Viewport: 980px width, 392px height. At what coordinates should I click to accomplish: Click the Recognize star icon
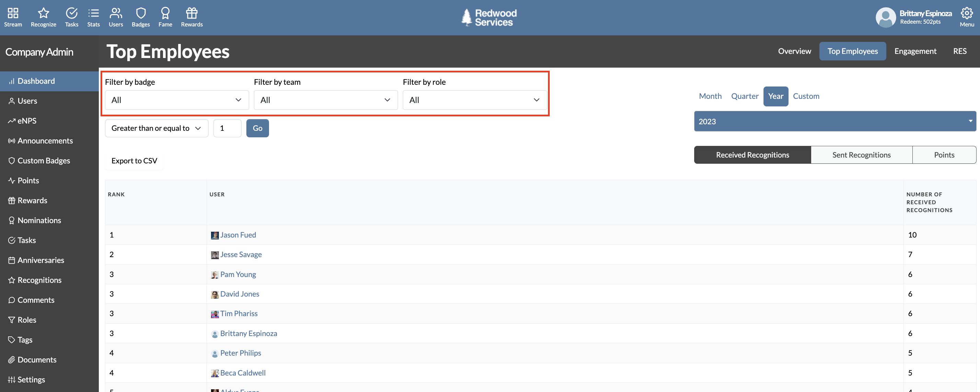(43, 13)
